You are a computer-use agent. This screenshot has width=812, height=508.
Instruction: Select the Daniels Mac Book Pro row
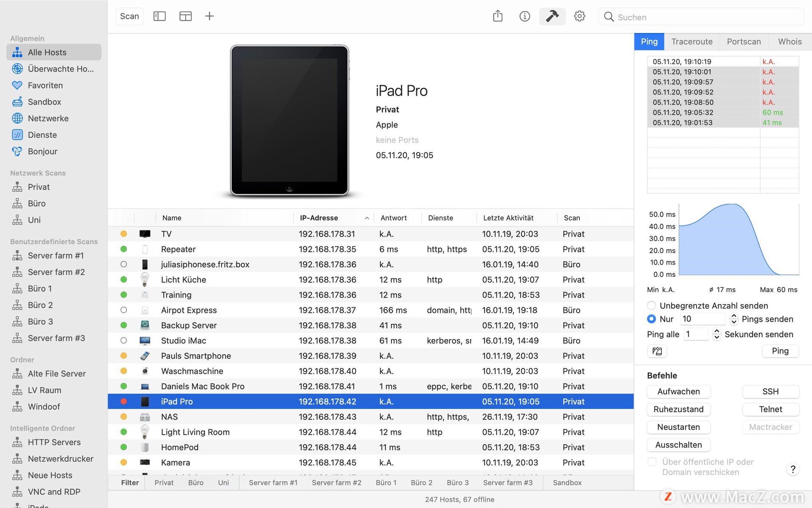[370, 386]
